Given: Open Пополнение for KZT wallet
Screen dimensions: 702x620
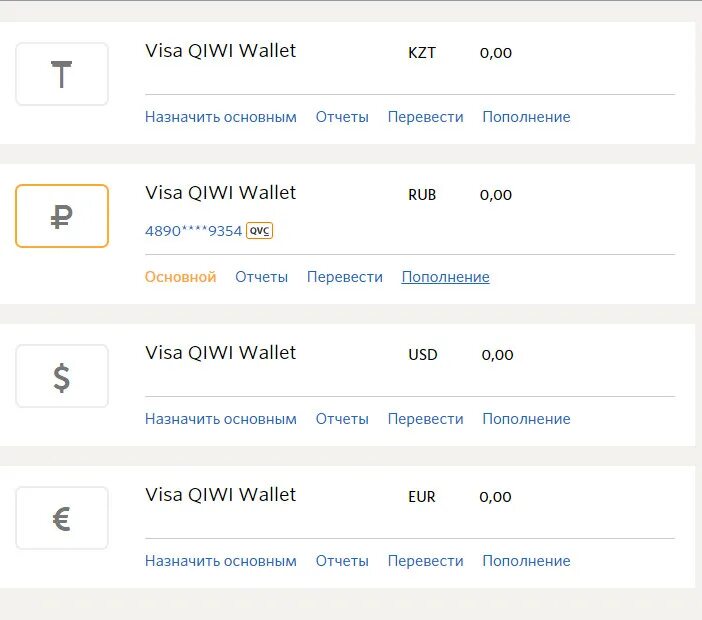Looking at the screenshot, I should (x=526, y=117).
